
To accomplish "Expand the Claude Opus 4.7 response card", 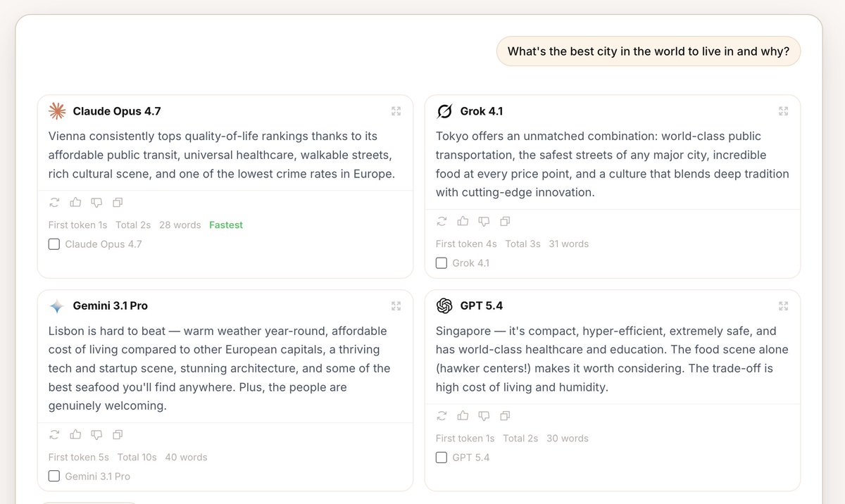I will click(396, 111).
